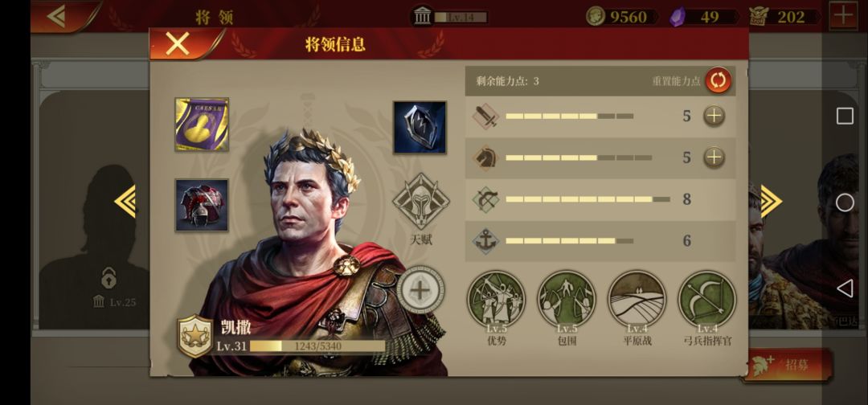The height and width of the screenshot is (405, 868).
Task: Tap the lightning shield equipment icon
Action: click(420, 127)
